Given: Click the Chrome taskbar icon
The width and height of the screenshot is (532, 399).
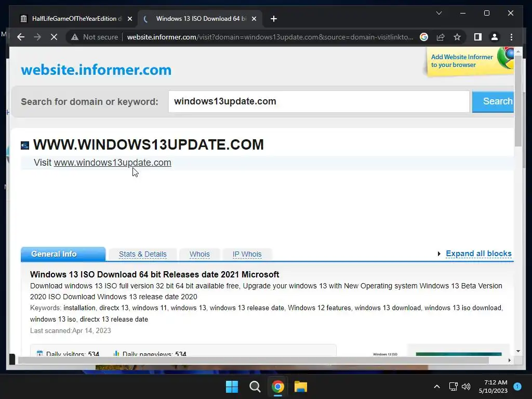Looking at the screenshot, I should (x=277, y=387).
